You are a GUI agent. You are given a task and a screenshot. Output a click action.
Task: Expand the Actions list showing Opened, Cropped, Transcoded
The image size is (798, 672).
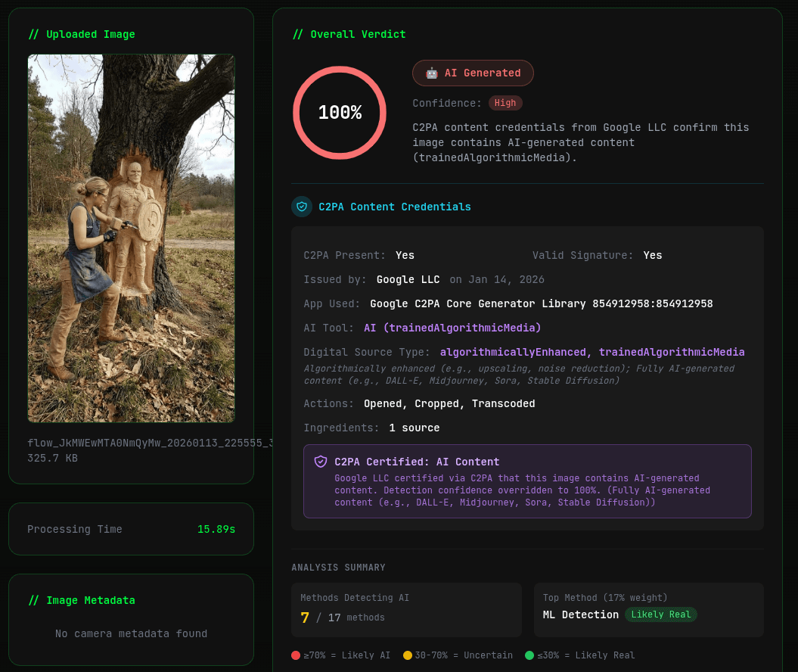(448, 403)
